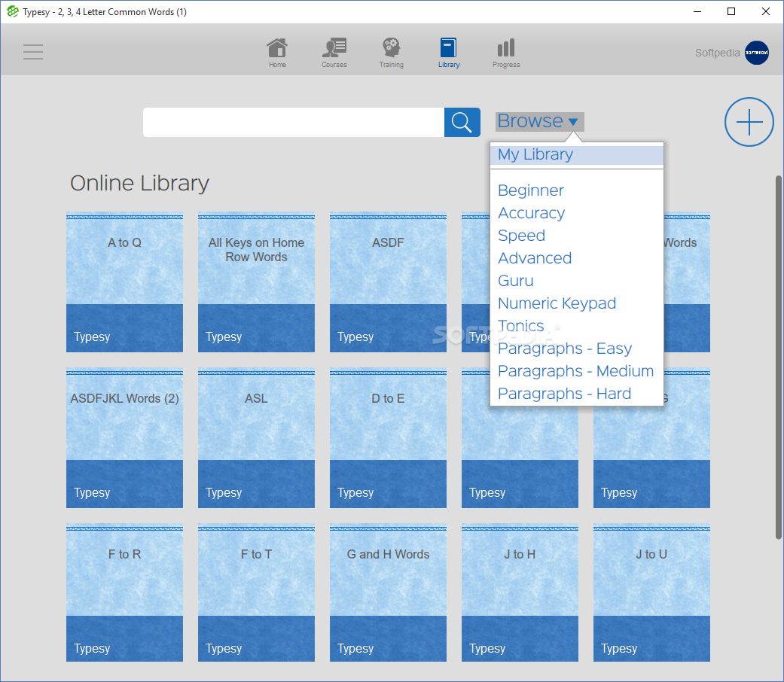Select Tonics category
This screenshot has height=682, width=784.
[520, 326]
